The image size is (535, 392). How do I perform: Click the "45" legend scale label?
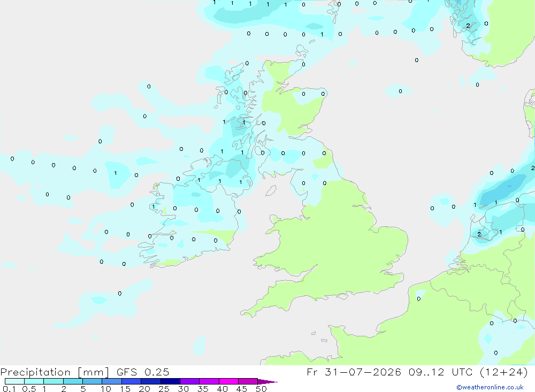(x=242, y=389)
